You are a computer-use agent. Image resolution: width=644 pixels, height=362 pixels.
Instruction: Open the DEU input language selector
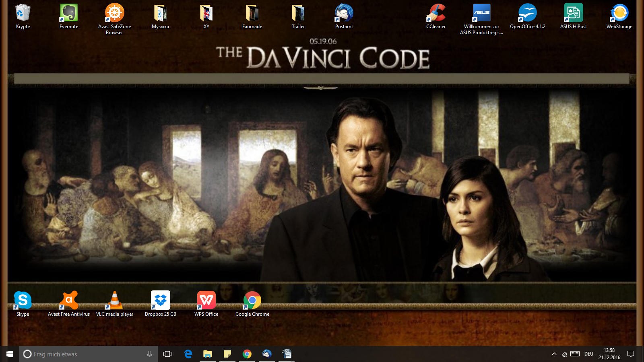coord(589,354)
